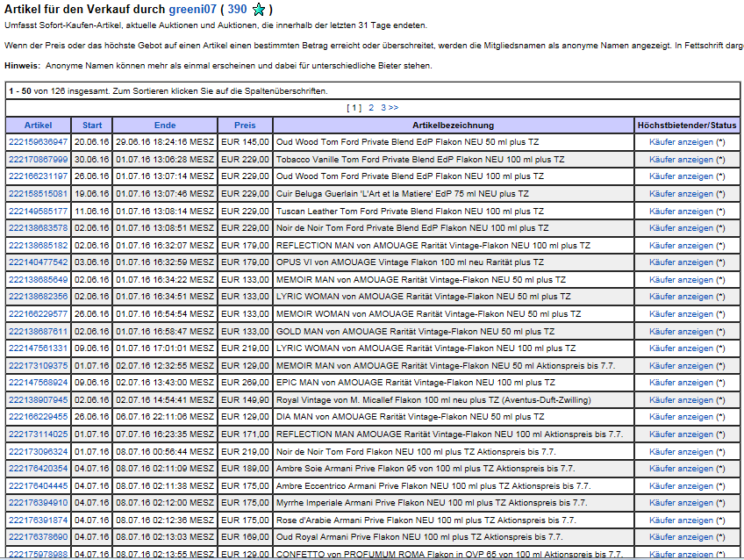This screenshot has width=744, height=560.
Task: Open item number 222173109375
Action: pyautogui.click(x=39, y=365)
